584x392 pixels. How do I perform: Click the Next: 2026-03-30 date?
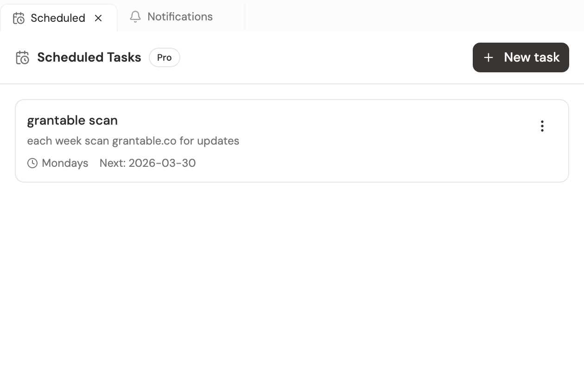click(x=147, y=163)
